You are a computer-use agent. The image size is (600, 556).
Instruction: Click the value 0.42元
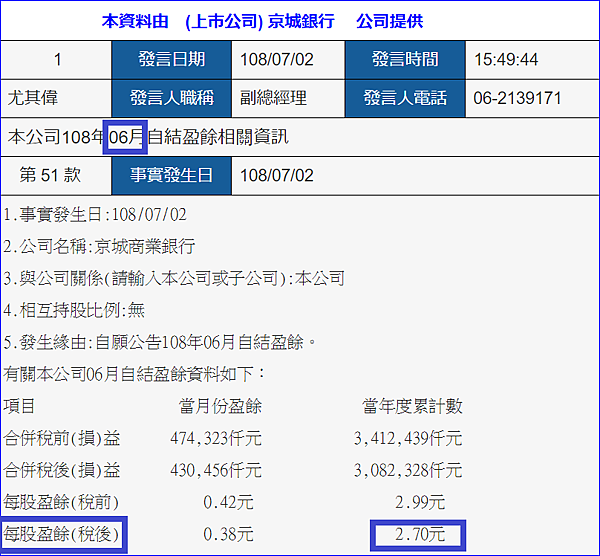(228, 502)
